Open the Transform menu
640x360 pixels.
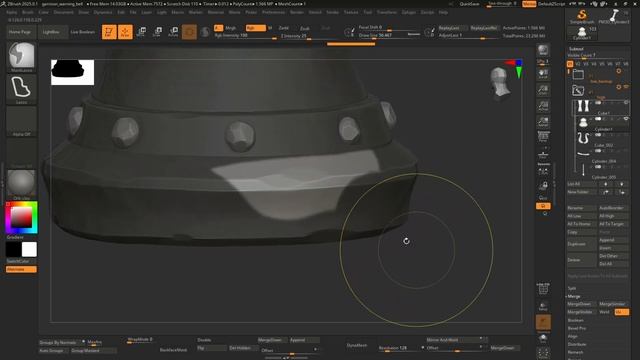387,12
